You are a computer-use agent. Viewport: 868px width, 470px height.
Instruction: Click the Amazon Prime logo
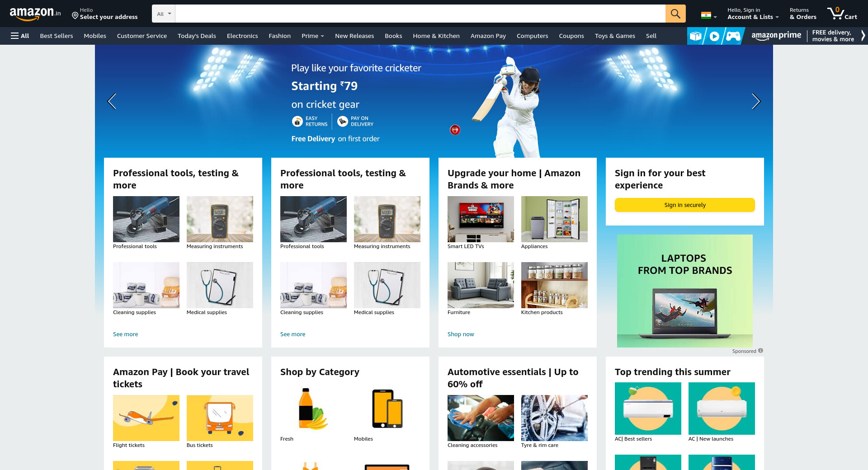776,36
